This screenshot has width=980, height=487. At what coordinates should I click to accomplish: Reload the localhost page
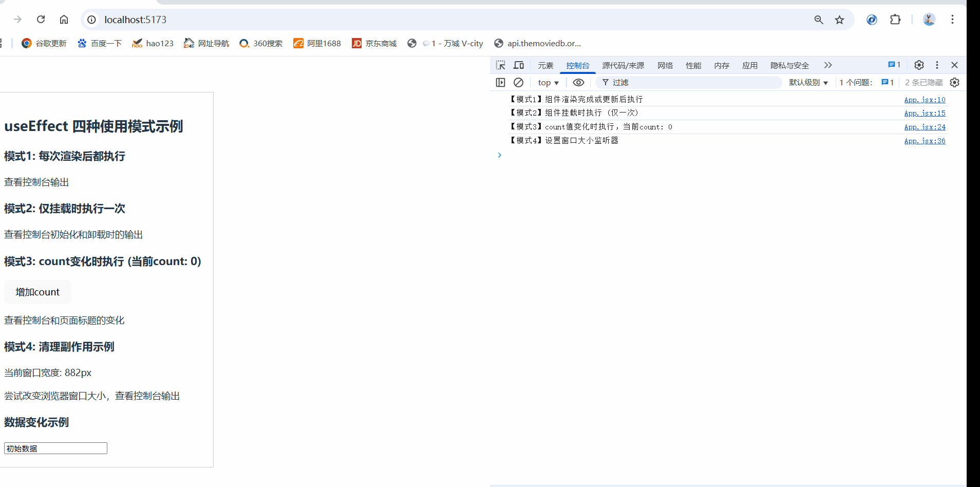click(x=41, y=20)
